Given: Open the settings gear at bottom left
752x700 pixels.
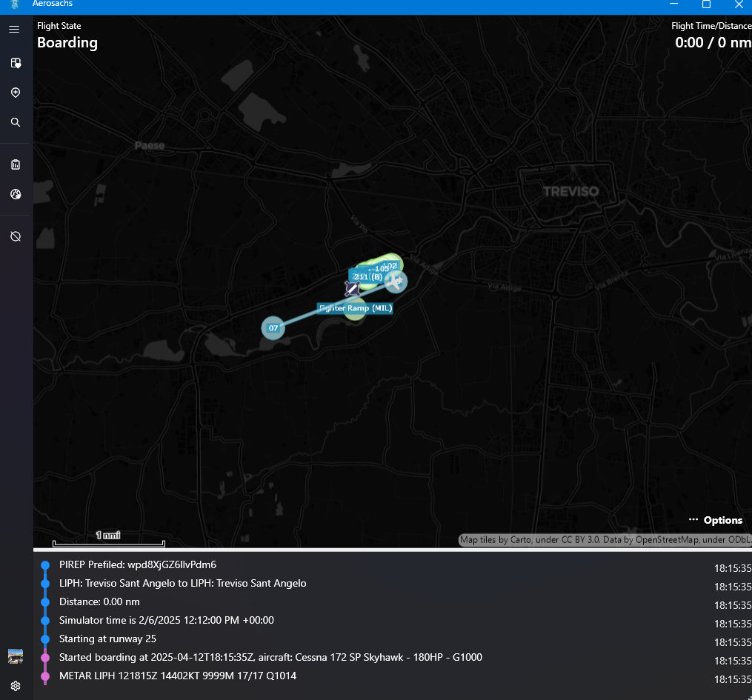Looking at the screenshot, I should (x=16, y=686).
